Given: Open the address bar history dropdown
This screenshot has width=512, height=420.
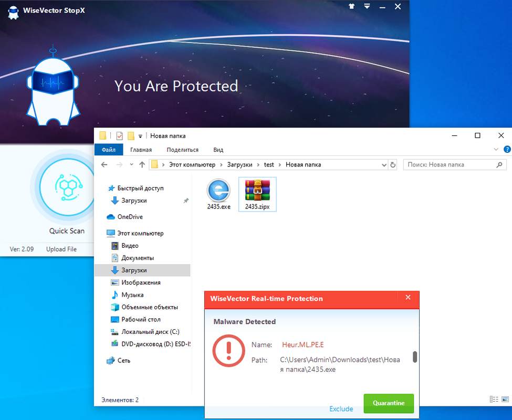Looking at the screenshot, I should click(384, 165).
